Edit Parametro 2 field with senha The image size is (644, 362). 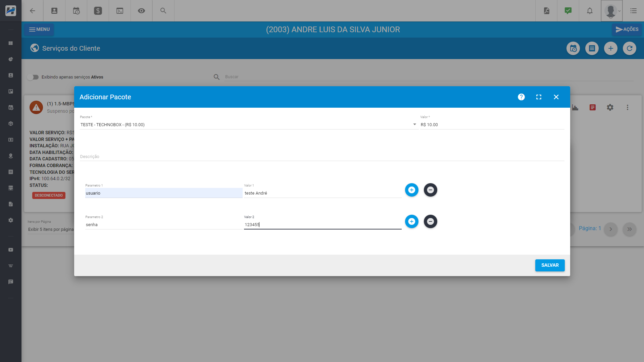pos(164,224)
